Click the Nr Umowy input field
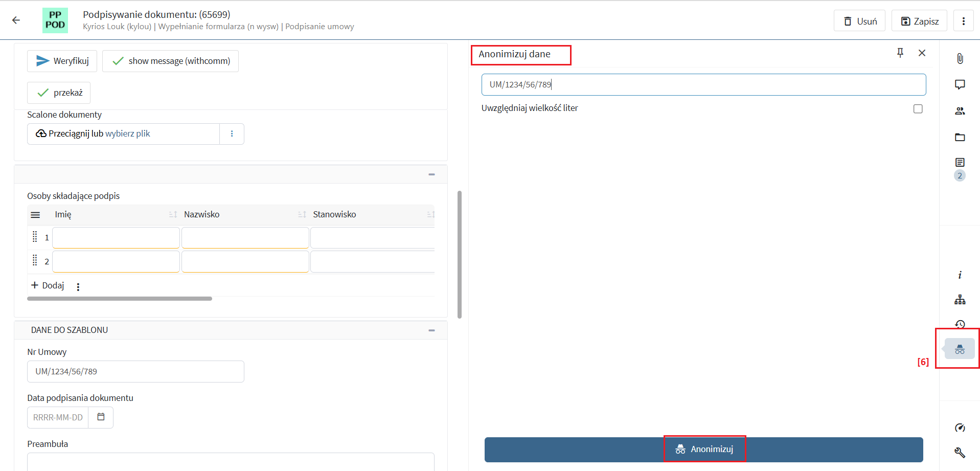980x471 pixels. coord(135,371)
